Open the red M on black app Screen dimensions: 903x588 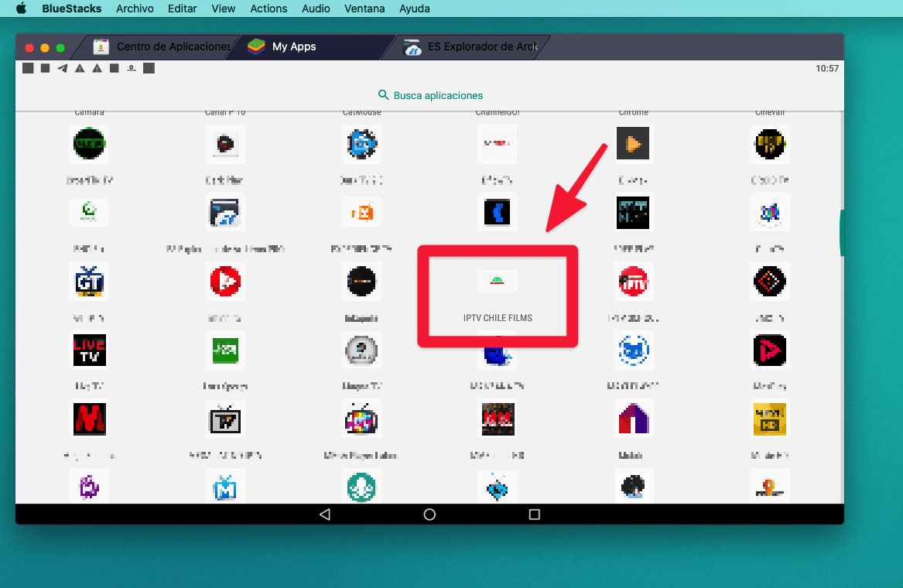pyautogui.click(x=89, y=419)
